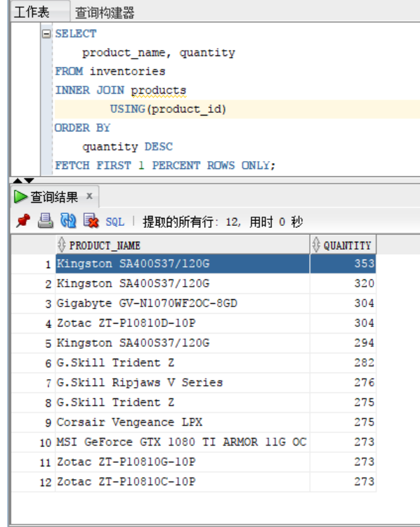Click the SQL link in results toolbar
The height and width of the screenshot is (527, 420).
(115, 222)
